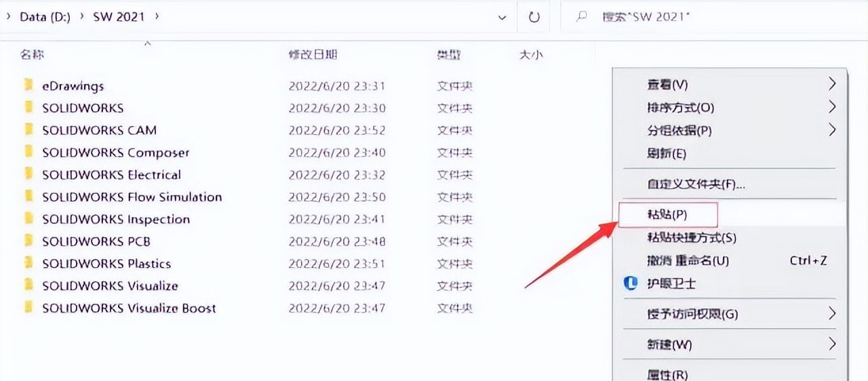Click the date 2022/6/20 23:40
This screenshot has height=381, width=868.
coord(337,153)
